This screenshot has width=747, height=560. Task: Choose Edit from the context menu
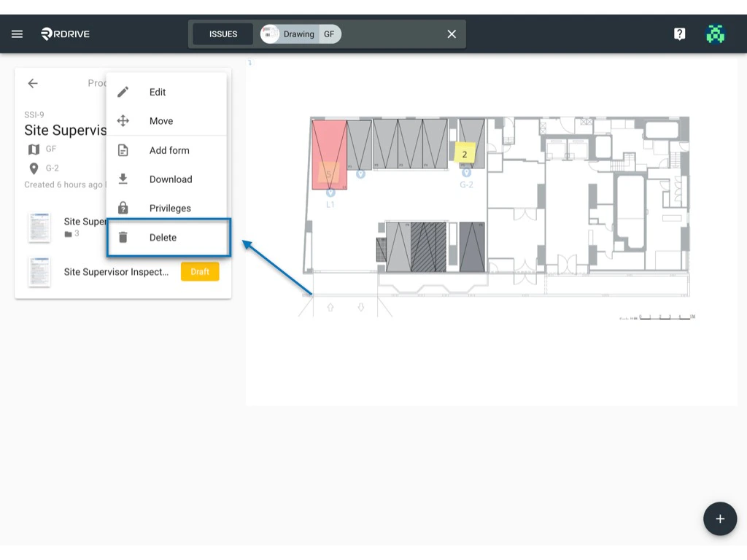pos(167,92)
